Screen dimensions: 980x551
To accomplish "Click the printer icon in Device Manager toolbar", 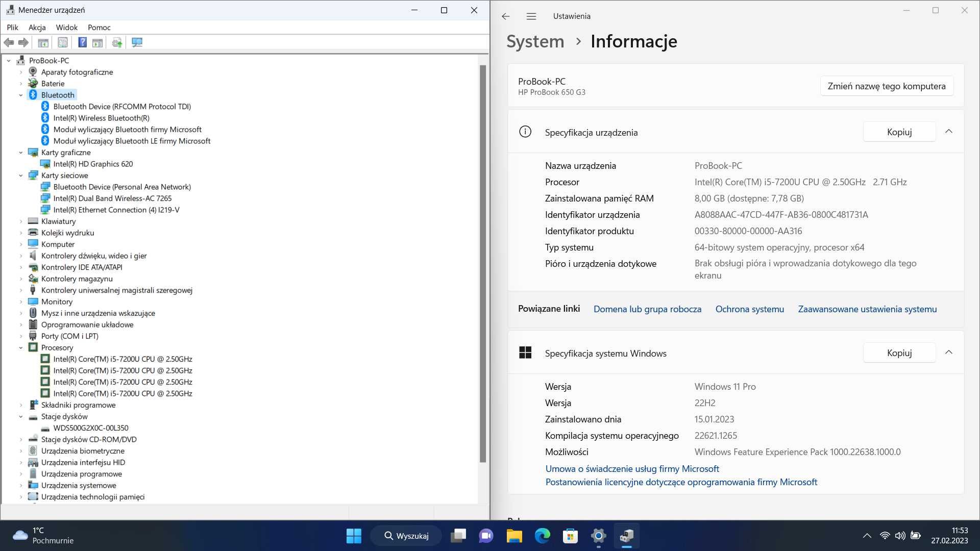I will [117, 42].
